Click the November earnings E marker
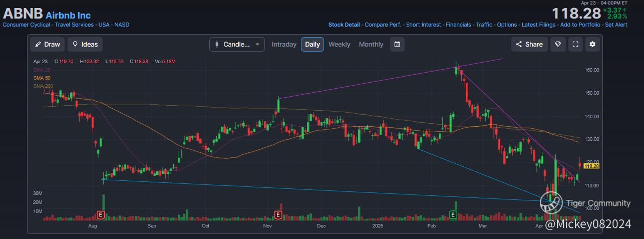This screenshot has height=239, width=644. click(x=278, y=215)
